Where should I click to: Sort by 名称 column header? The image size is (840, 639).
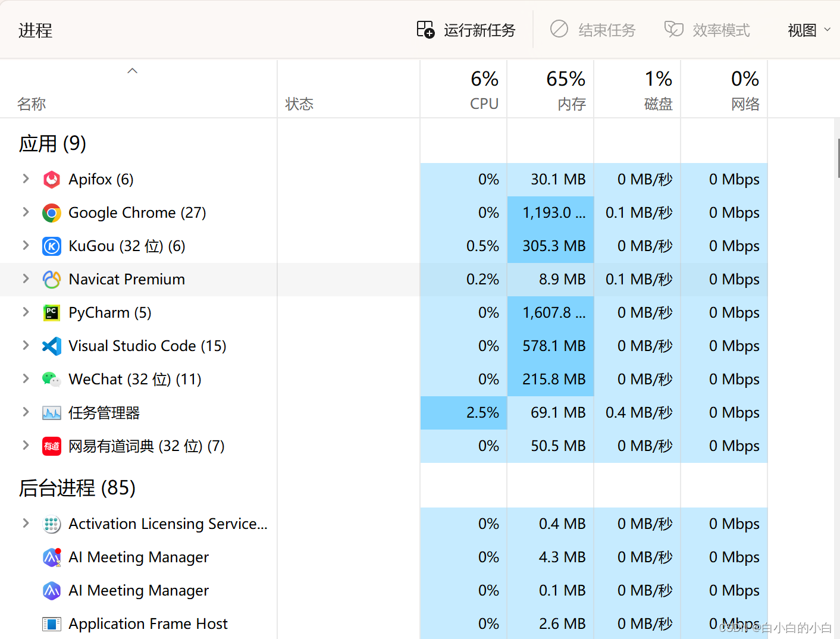click(x=139, y=89)
